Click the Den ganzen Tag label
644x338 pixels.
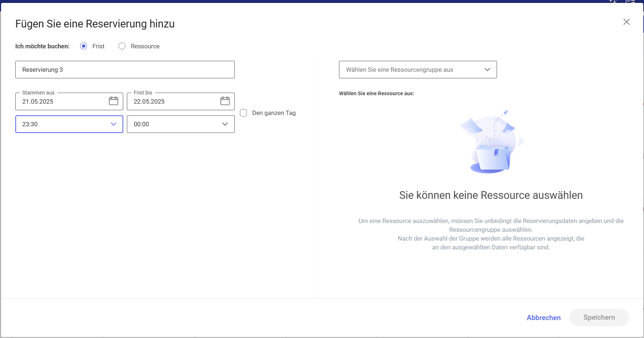[274, 113]
